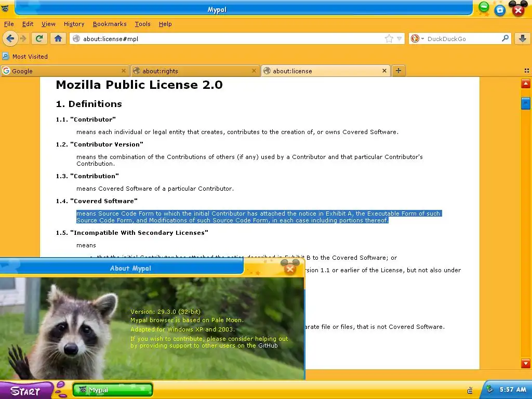Click 'Version: 29.3.0 (32-bit)' text
Screen dimensions: 532x399
166,312
